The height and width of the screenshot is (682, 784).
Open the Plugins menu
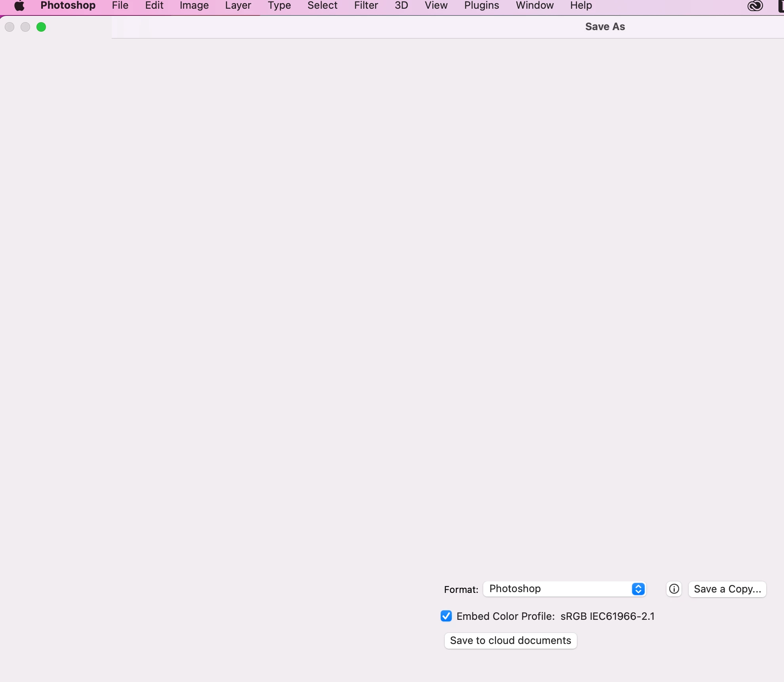pos(481,6)
